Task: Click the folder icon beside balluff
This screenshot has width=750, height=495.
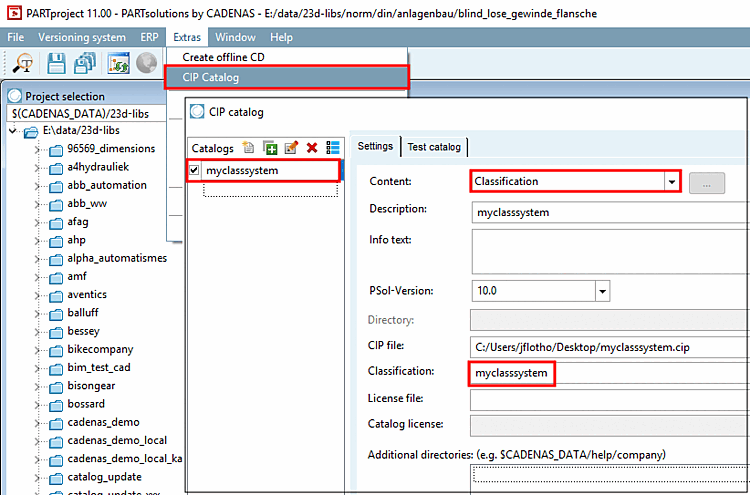Action: click(x=56, y=314)
